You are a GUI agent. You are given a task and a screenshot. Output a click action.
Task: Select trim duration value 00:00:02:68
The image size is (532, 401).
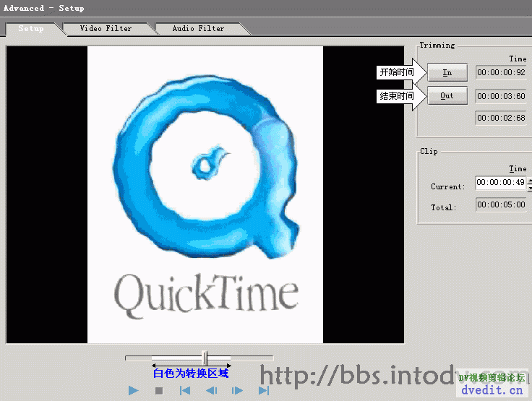tap(501, 118)
